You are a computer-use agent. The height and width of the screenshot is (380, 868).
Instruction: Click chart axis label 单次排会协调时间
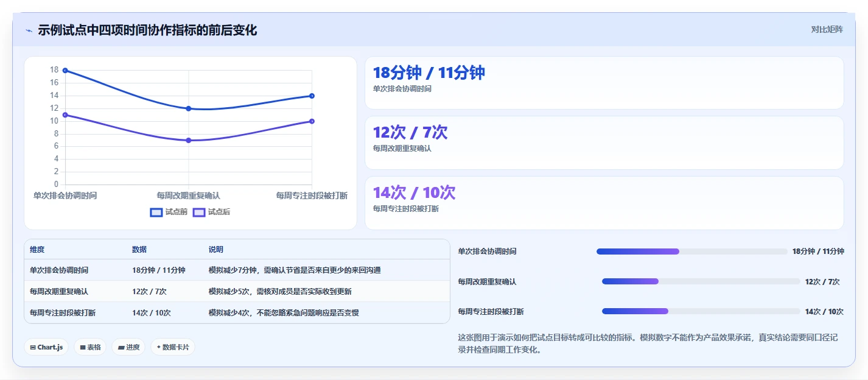[x=65, y=195]
